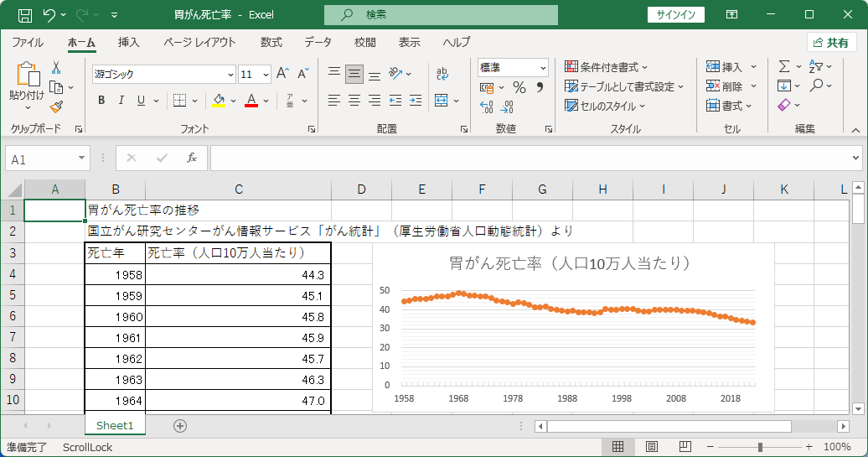Open the font name dropdown 游ゴシック
The height and width of the screenshot is (457, 868).
[231, 75]
